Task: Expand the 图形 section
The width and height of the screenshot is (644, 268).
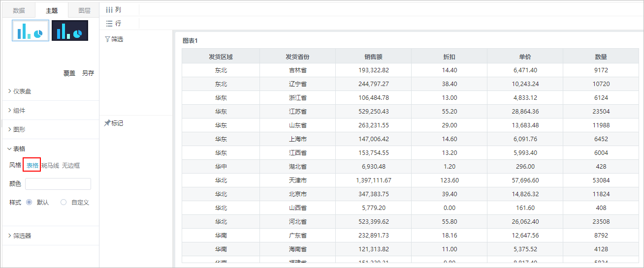Action: [x=49, y=129]
